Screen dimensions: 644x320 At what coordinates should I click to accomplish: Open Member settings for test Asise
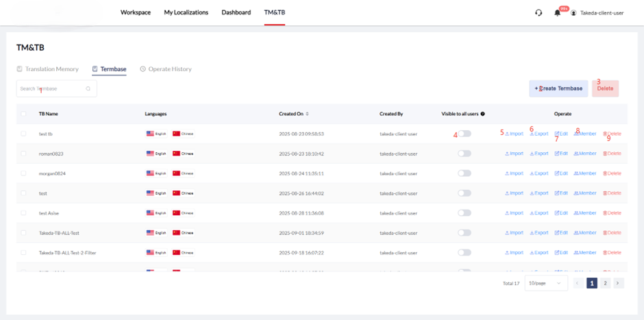(x=585, y=213)
